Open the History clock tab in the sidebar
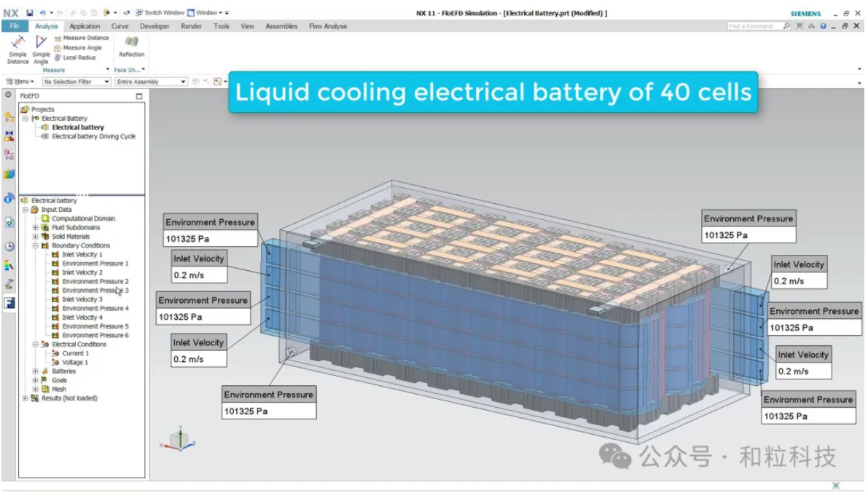The image size is (868, 493). coord(9,246)
